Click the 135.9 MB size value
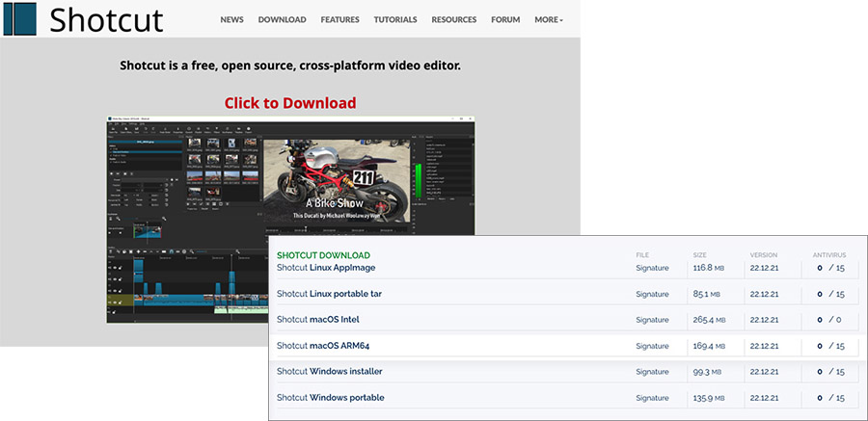Viewport: 868px width, 421px height. pos(709,397)
